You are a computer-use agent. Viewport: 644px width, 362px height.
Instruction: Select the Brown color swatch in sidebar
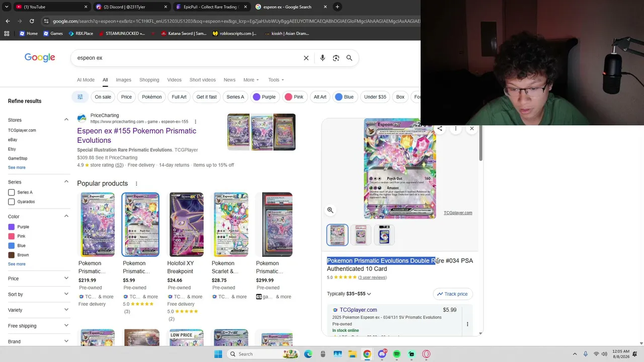click(x=11, y=255)
